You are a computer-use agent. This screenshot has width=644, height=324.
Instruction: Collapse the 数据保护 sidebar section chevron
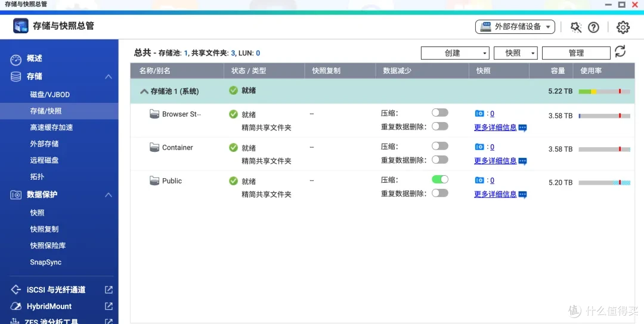coord(109,195)
